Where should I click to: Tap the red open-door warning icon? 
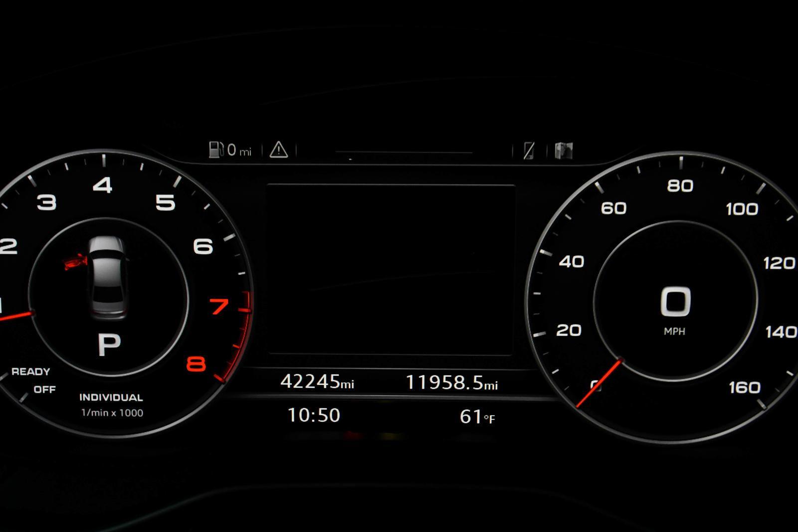(x=75, y=262)
